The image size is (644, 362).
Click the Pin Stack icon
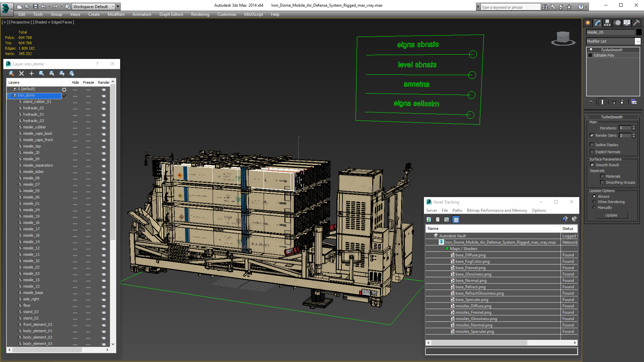[591, 102]
